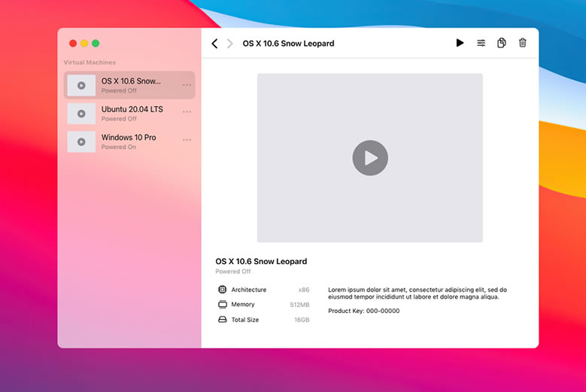Screen dimensions: 586x392
Task: Click the Product Key: 000-00000 text
Action: (363, 311)
